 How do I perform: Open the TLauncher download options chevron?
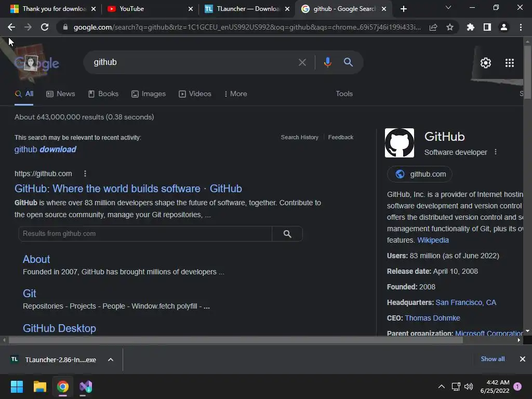coord(110,360)
